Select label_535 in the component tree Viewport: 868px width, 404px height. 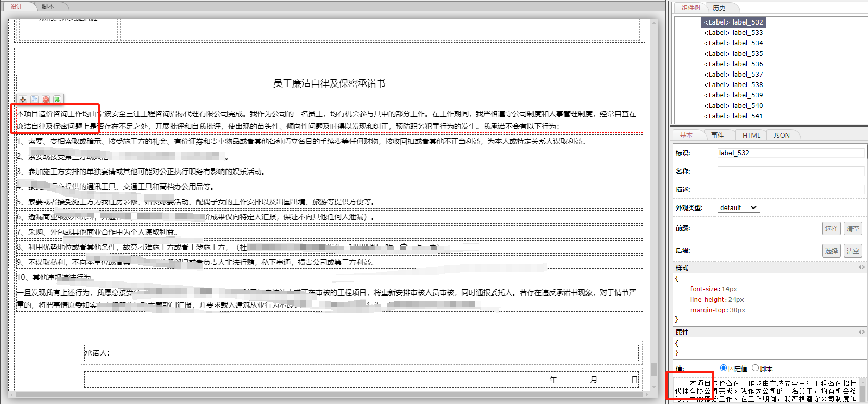tap(733, 54)
